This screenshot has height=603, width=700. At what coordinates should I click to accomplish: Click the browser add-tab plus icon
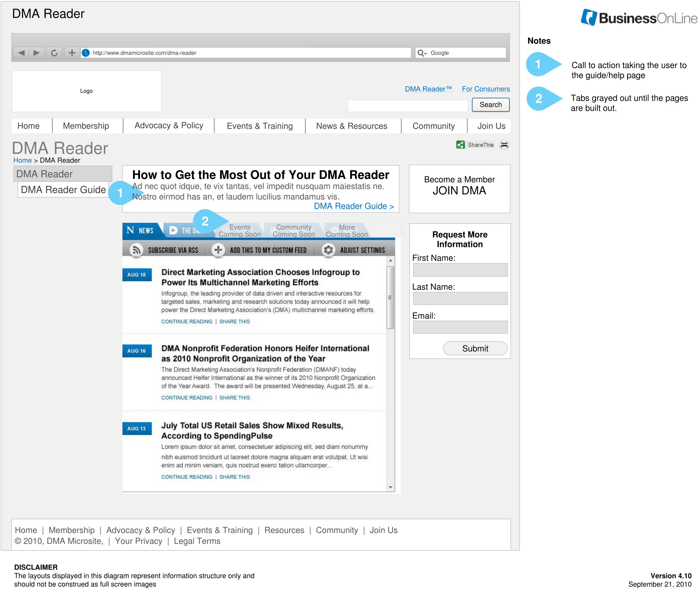tap(72, 53)
